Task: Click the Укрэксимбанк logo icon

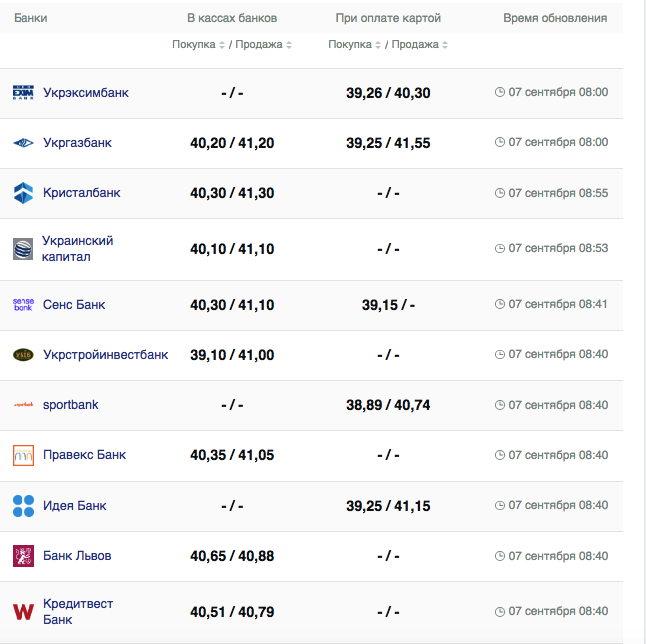Action: tap(23, 93)
